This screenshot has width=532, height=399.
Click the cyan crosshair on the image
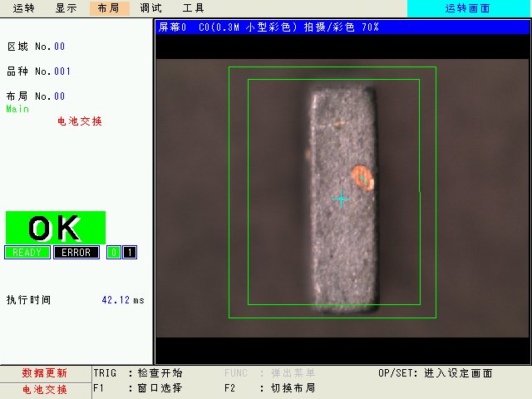[x=341, y=199]
